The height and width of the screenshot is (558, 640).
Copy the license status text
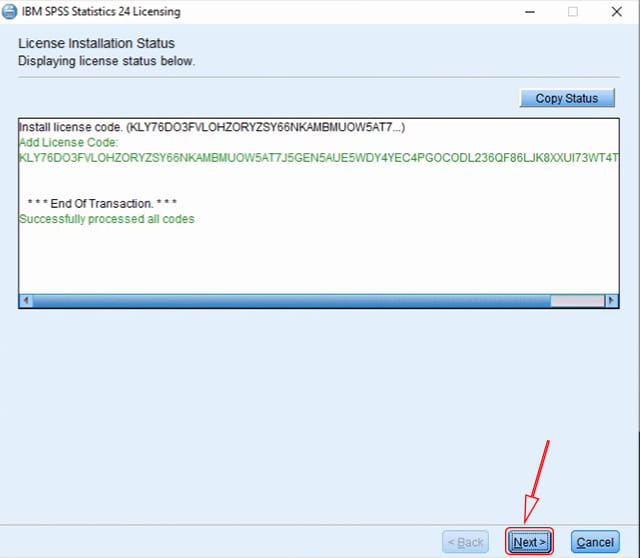tap(567, 98)
